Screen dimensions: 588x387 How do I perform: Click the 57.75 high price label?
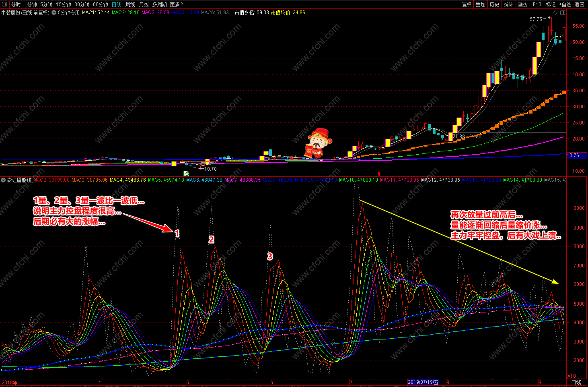pyautogui.click(x=536, y=19)
